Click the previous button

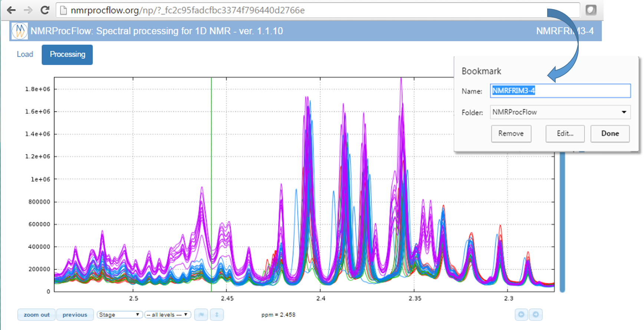click(75, 315)
